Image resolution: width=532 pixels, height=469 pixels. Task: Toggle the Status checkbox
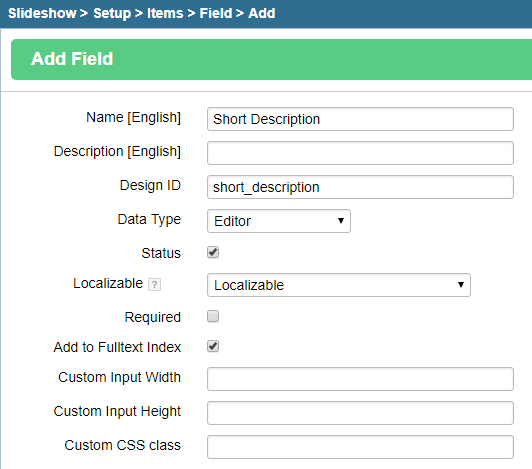[x=213, y=252]
